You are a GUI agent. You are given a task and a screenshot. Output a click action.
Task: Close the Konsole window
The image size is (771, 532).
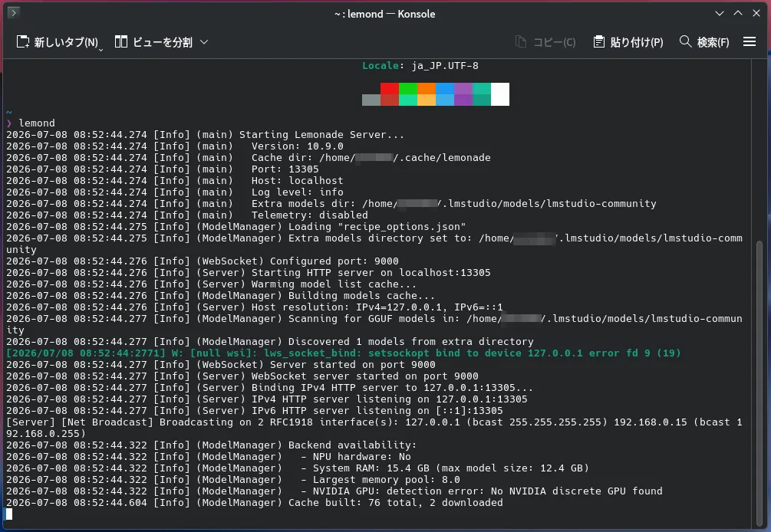(x=756, y=13)
